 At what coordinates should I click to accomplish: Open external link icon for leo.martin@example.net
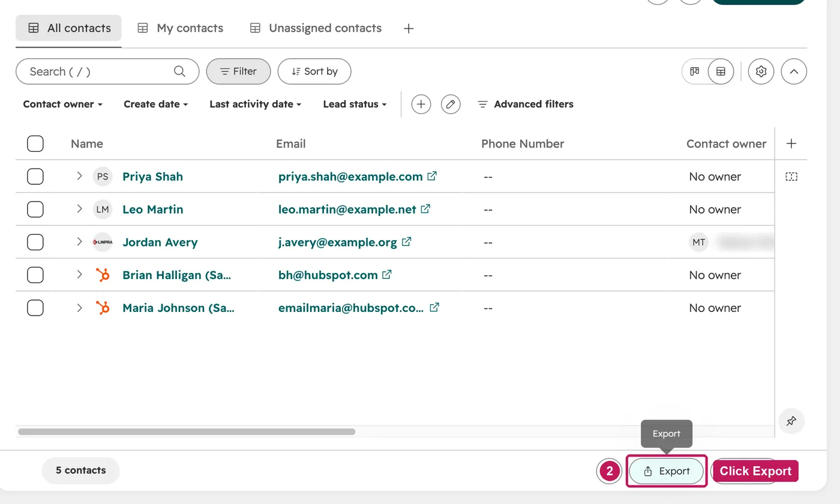pos(425,209)
